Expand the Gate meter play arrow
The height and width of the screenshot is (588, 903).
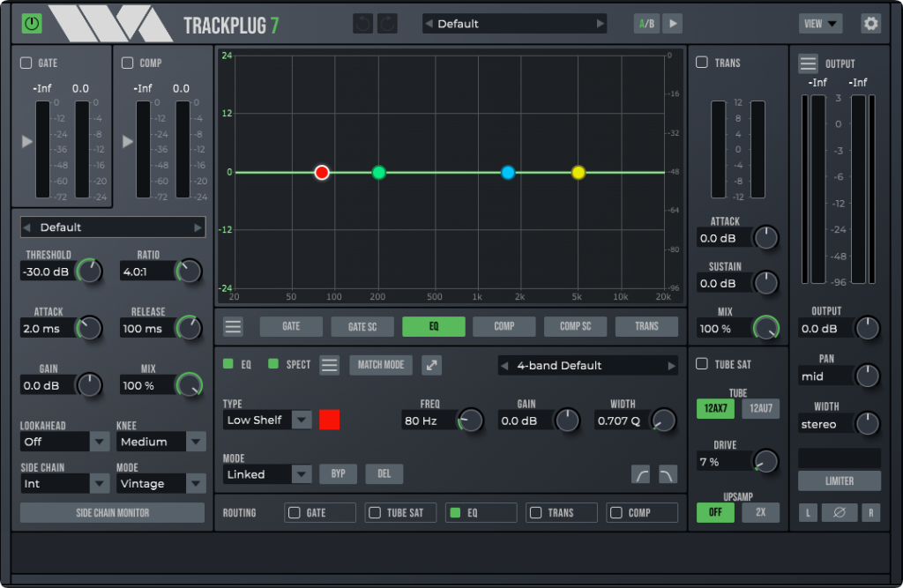pos(27,142)
